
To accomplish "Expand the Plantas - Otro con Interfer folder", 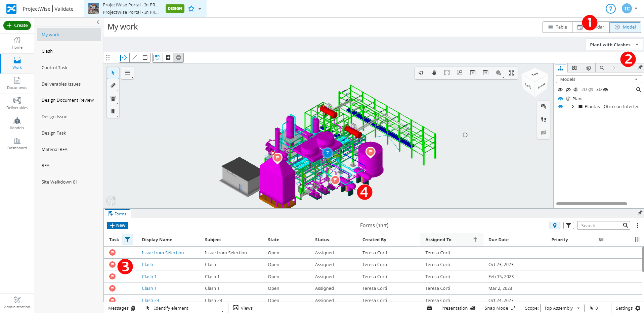I will 572,106.
